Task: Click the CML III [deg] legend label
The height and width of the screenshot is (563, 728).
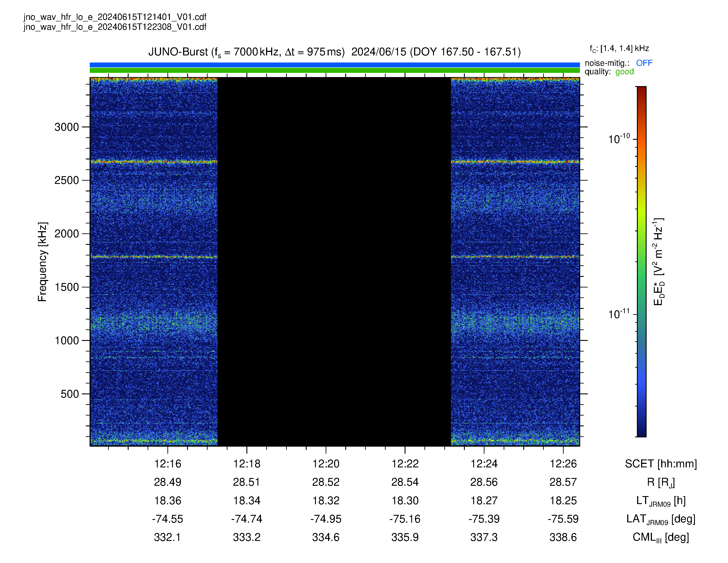Action: tap(661, 538)
